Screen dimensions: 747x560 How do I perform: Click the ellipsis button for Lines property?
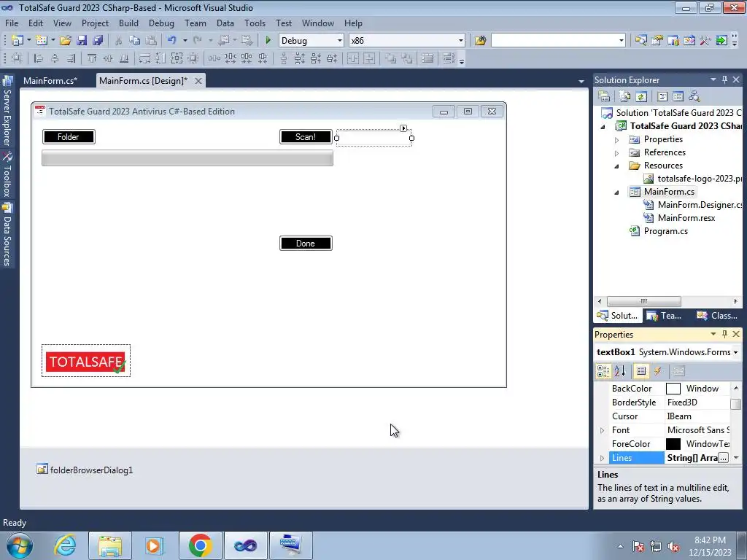[723, 458]
